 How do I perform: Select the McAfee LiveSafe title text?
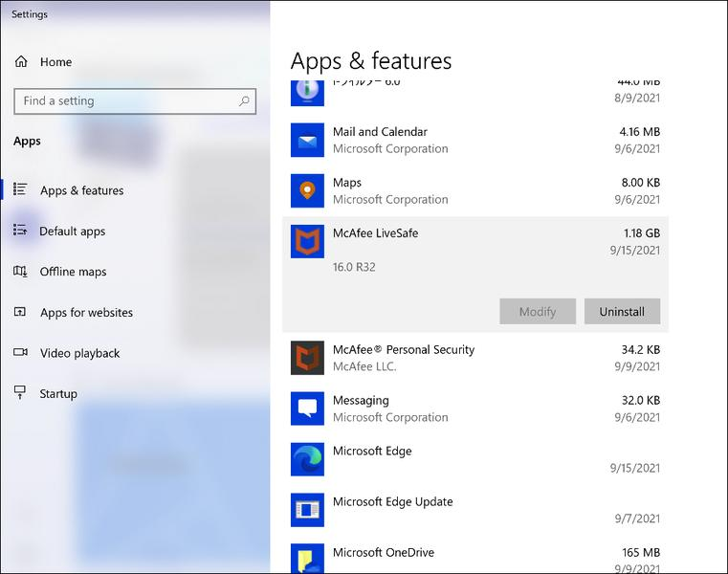tap(375, 233)
